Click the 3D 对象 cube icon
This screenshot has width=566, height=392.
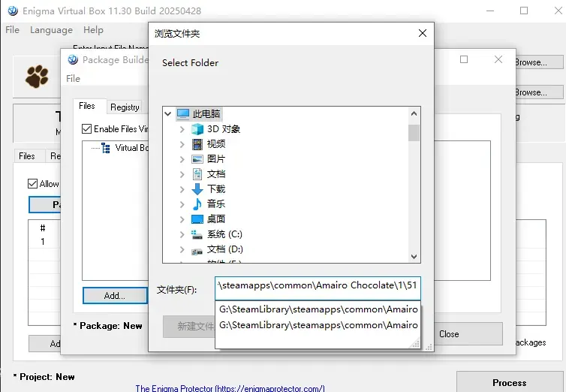coord(197,129)
